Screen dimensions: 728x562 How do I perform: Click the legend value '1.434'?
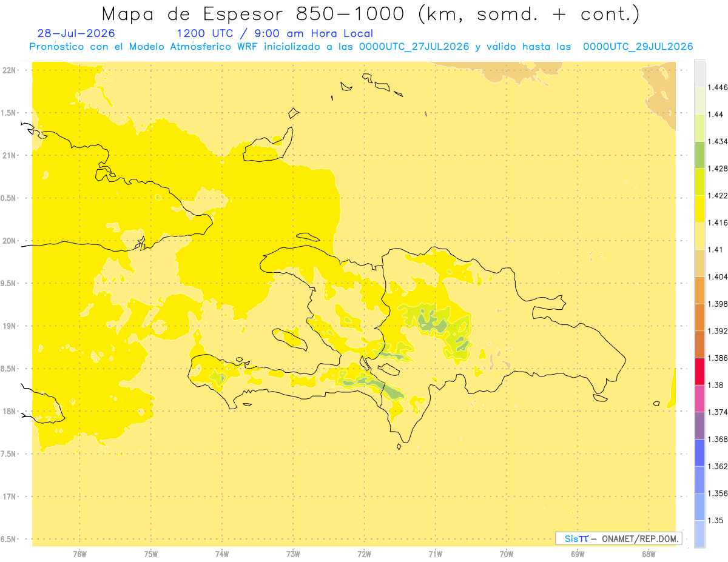click(717, 141)
